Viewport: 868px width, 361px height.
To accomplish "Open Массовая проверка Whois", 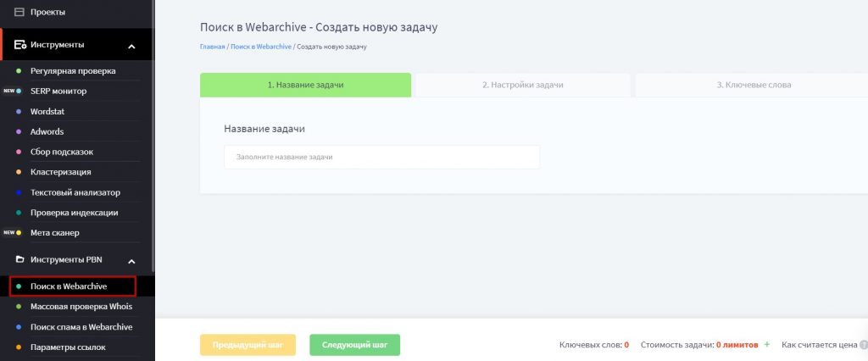I will click(81, 306).
